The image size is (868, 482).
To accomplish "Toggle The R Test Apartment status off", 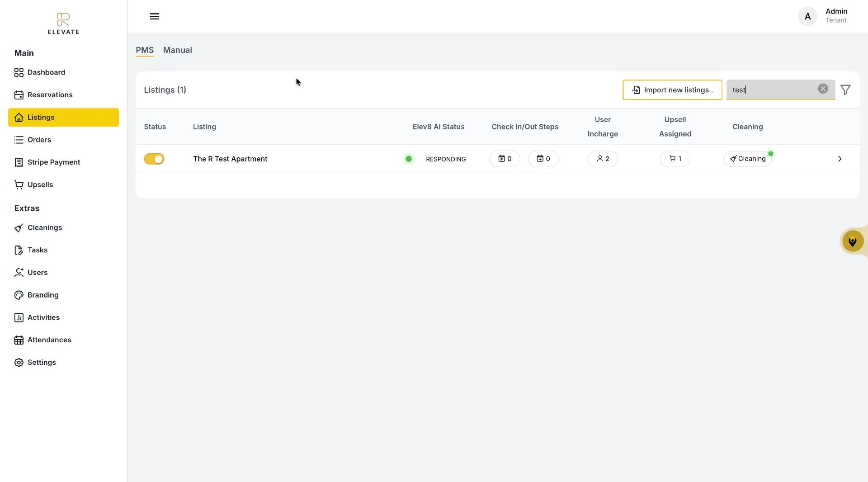I will click(x=154, y=159).
